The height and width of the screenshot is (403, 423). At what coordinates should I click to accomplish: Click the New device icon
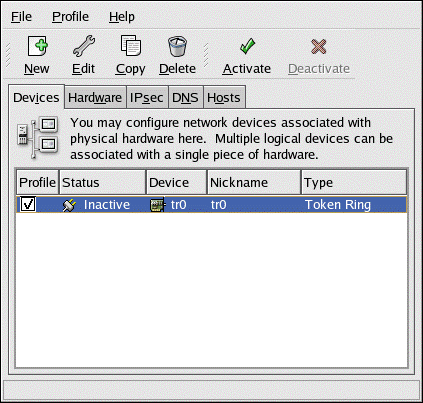coord(37,46)
